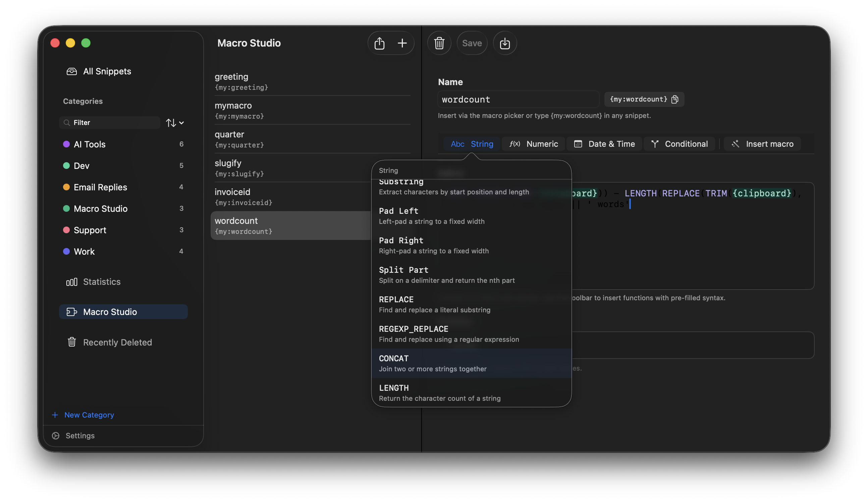Image resolution: width=868 pixels, height=502 pixels.
Task: Open the Insert macro picker
Action: (x=762, y=144)
